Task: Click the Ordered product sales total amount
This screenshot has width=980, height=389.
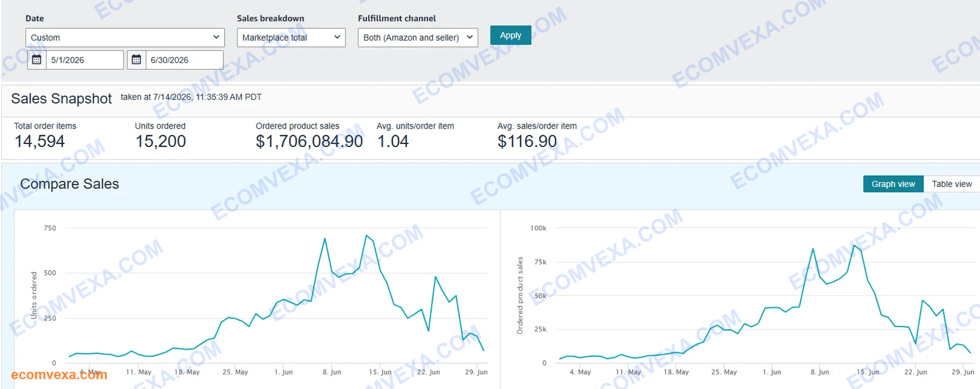Action: pyautogui.click(x=309, y=142)
